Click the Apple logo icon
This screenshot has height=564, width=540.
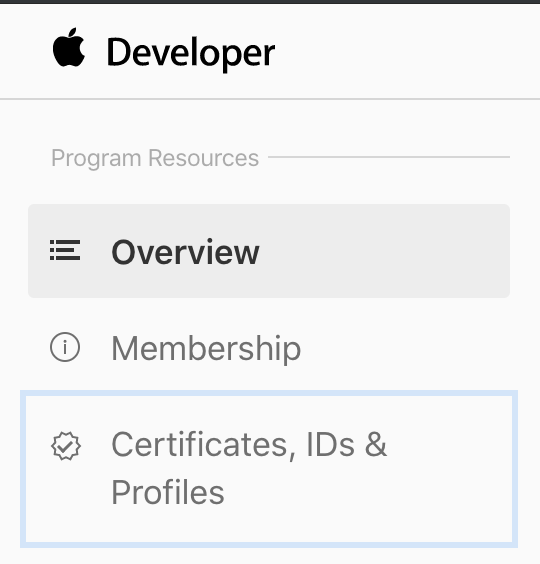coord(69,47)
